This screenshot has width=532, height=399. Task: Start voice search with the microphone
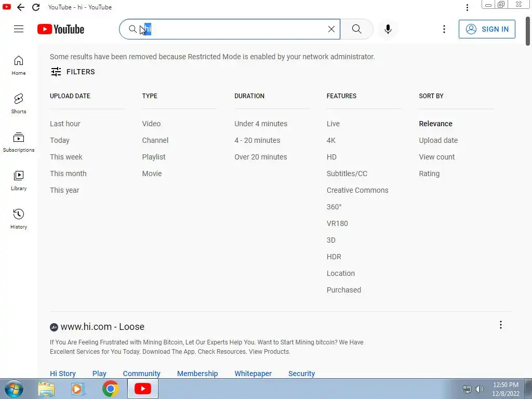[x=388, y=29]
